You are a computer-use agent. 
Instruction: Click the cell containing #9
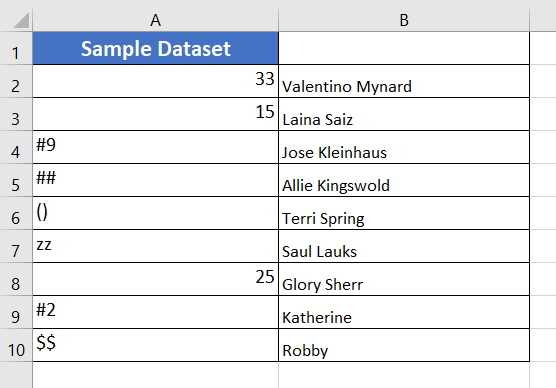(155, 147)
